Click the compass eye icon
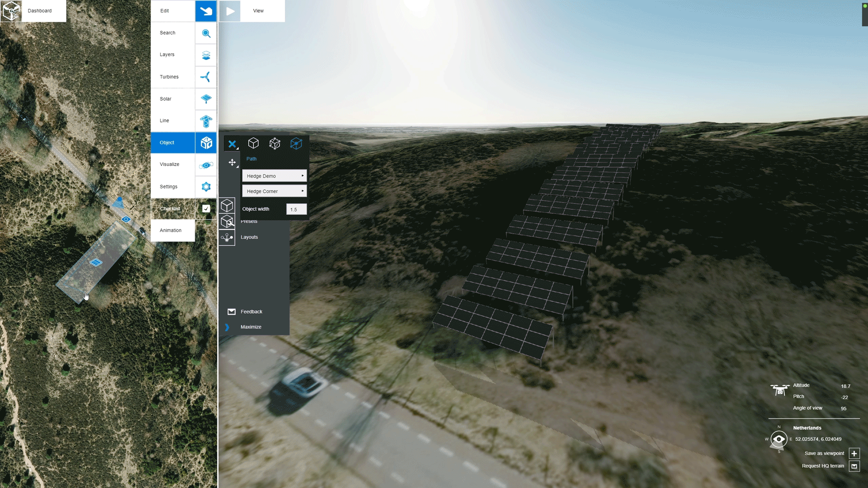Screen dimensions: 868x488 tap(779, 439)
